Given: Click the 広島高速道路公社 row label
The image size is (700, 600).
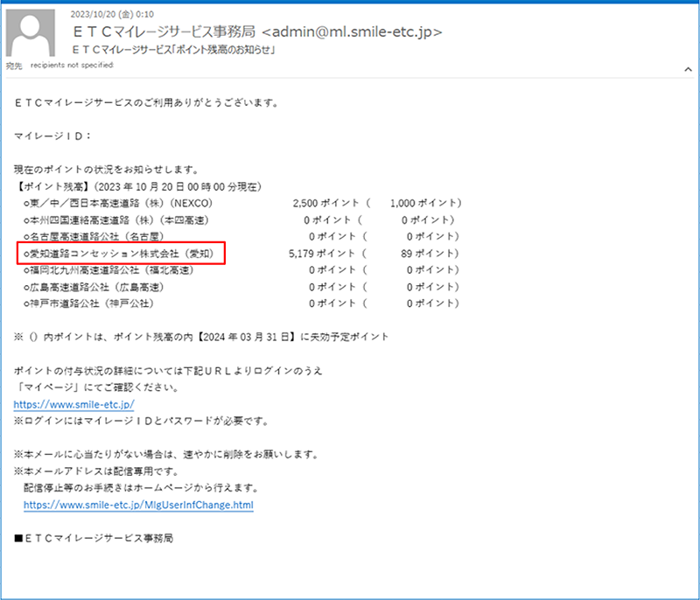Looking at the screenshot, I should point(94,287).
